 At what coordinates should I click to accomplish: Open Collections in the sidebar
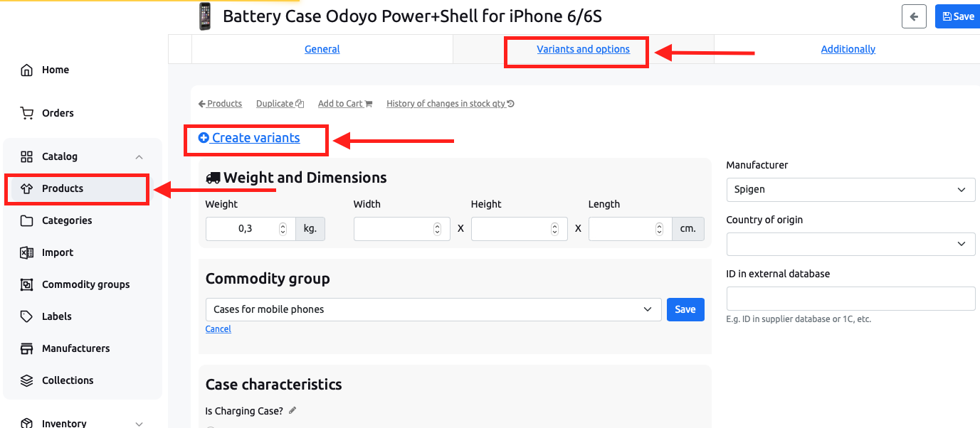68,380
